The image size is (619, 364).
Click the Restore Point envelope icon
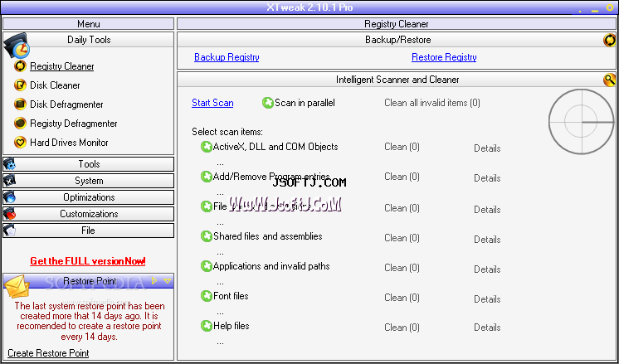tap(17, 286)
